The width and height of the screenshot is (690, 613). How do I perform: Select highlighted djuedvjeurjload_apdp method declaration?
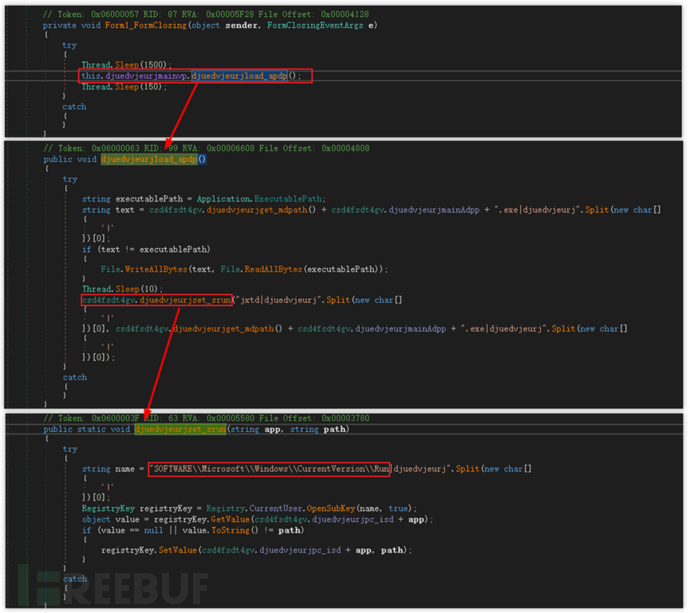153,158
